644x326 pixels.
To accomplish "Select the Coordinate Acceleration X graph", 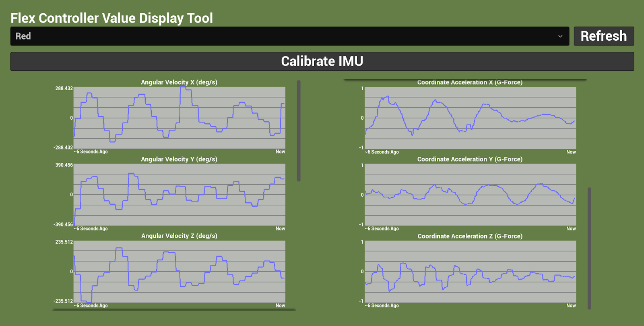I will (x=470, y=118).
